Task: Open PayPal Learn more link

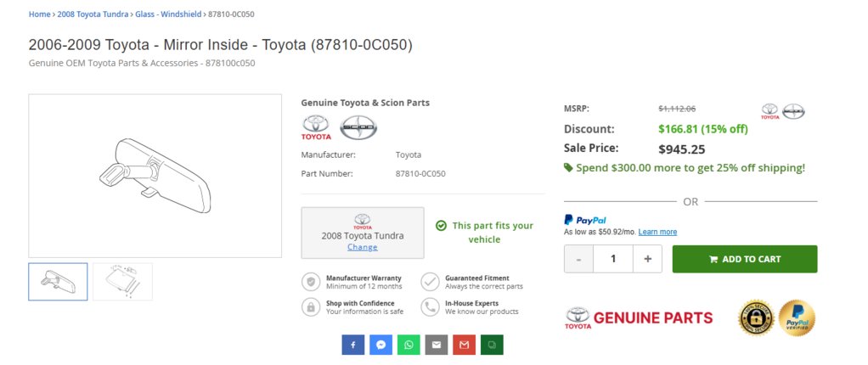Action: tap(657, 232)
